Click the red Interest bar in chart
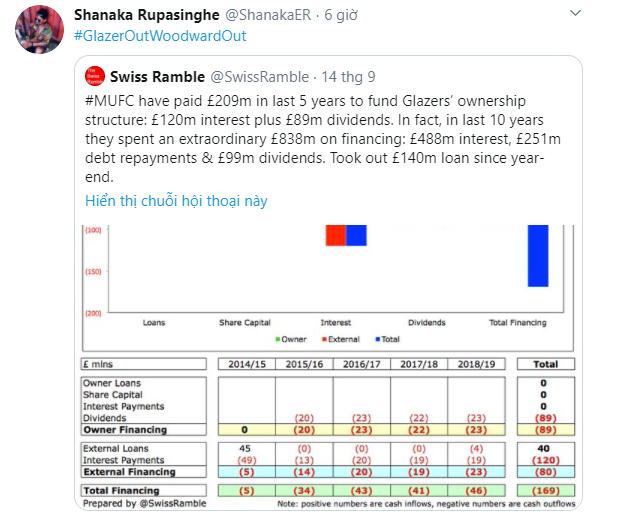This screenshot has height=518, width=630. pyautogui.click(x=335, y=235)
